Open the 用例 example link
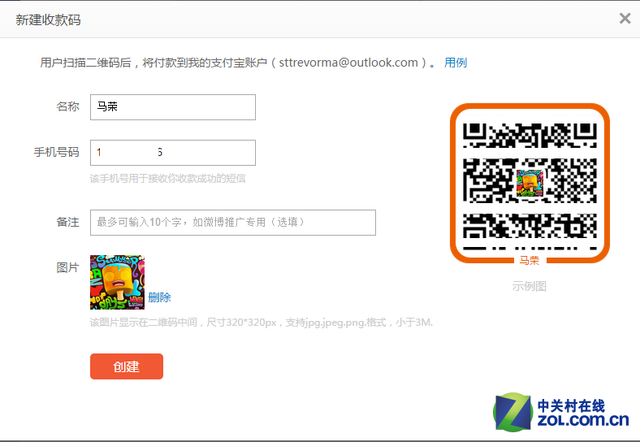The image size is (640, 442). [x=456, y=63]
